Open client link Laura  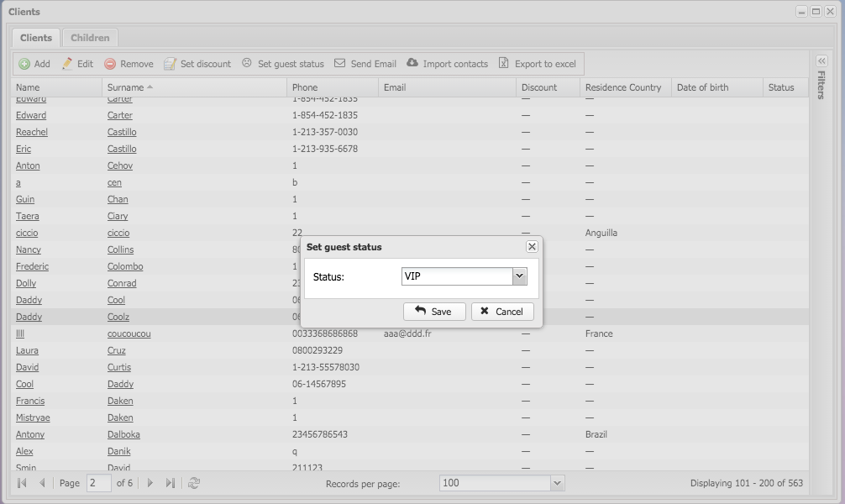[27, 350]
